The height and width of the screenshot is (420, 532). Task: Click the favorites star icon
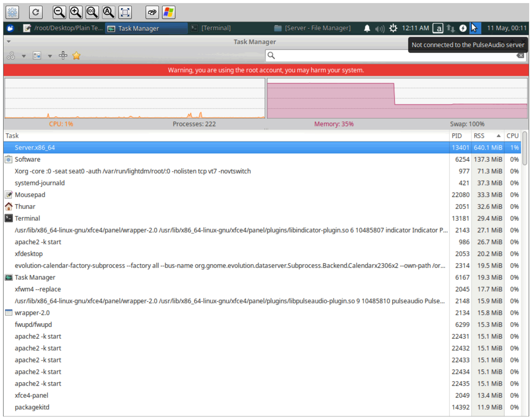point(77,55)
